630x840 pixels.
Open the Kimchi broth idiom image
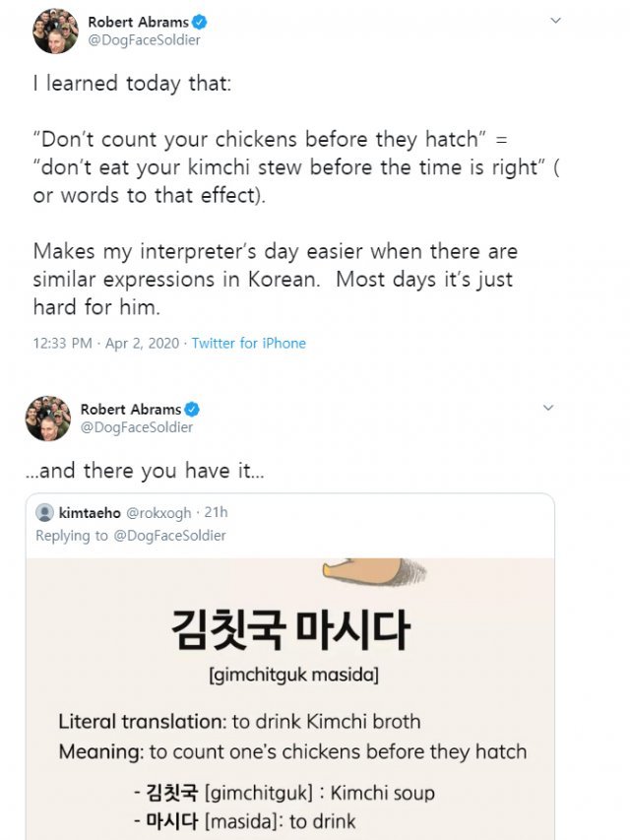(290, 699)
